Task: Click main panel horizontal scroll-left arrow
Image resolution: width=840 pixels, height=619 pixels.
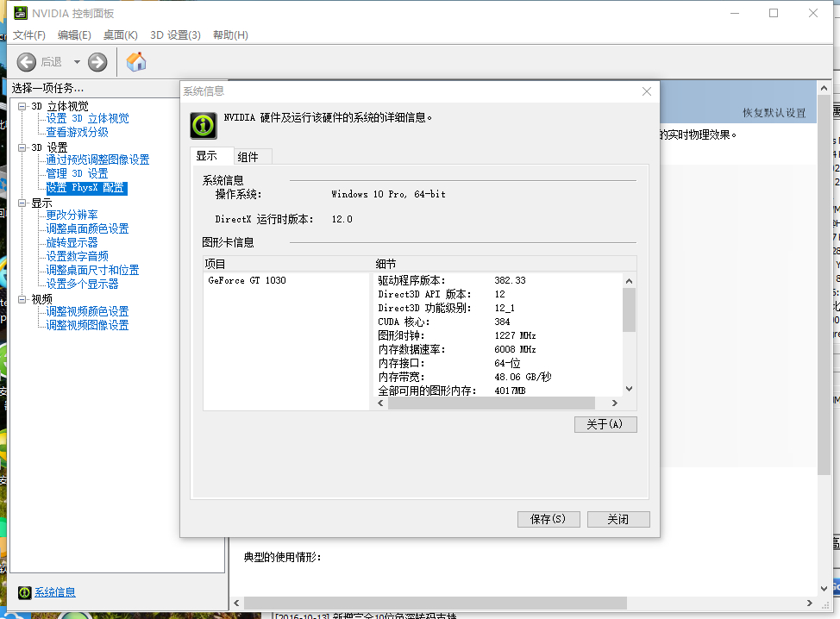Action: [x=237, y=603]
